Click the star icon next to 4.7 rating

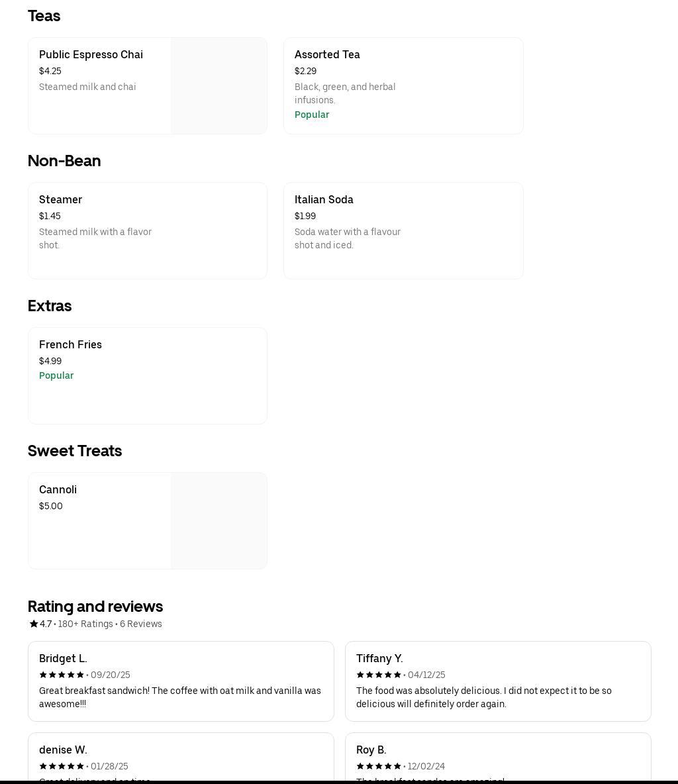(x=33, y=624)
